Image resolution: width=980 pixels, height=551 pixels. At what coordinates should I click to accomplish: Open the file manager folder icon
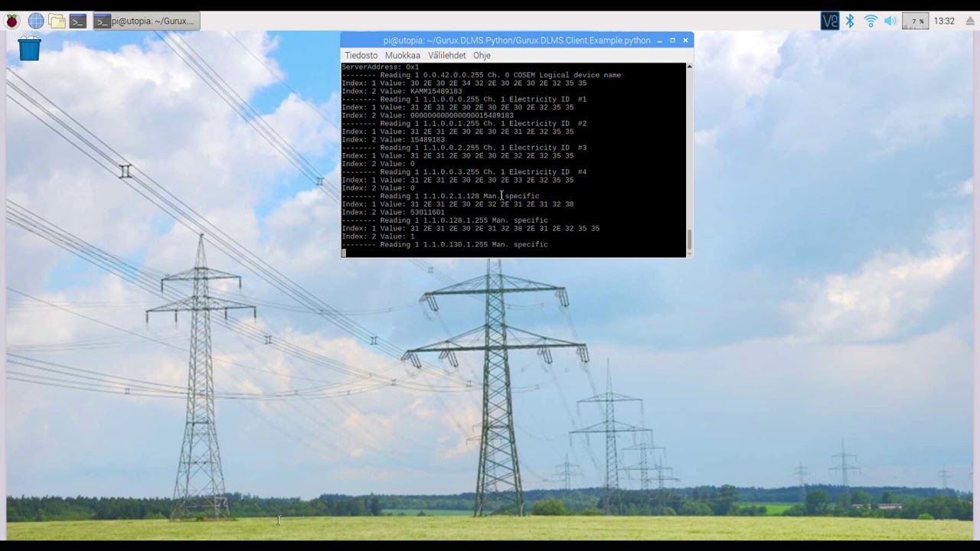pyautogui.click(x=57, y=21)
